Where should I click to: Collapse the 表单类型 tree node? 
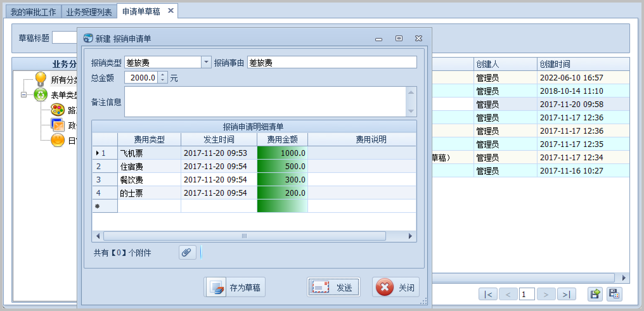tap(23, 95)
